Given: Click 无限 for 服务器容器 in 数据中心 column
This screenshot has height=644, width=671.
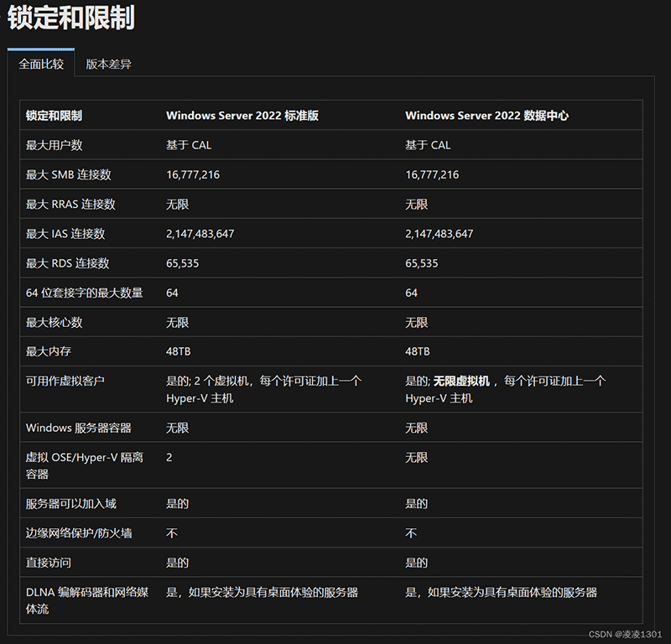Looking at the screenshot, I should (417, 428).
